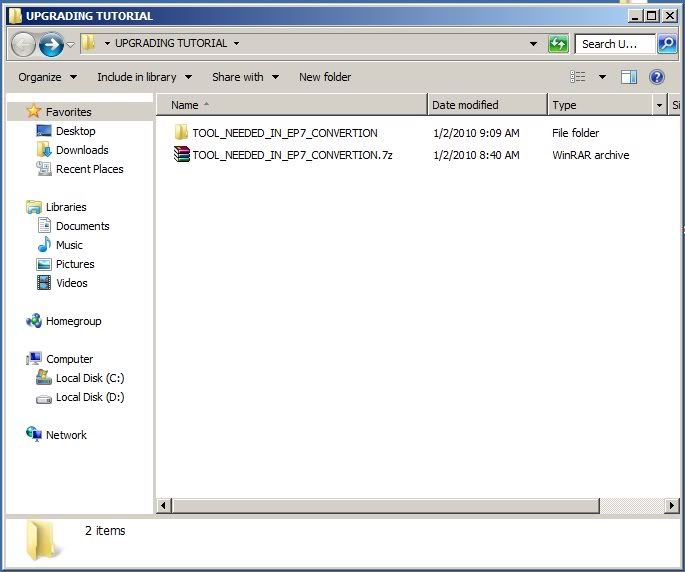Screen dimensions: 685x572
Task: Click the Forward navigation arrow button
Action: tap(51, 44)
